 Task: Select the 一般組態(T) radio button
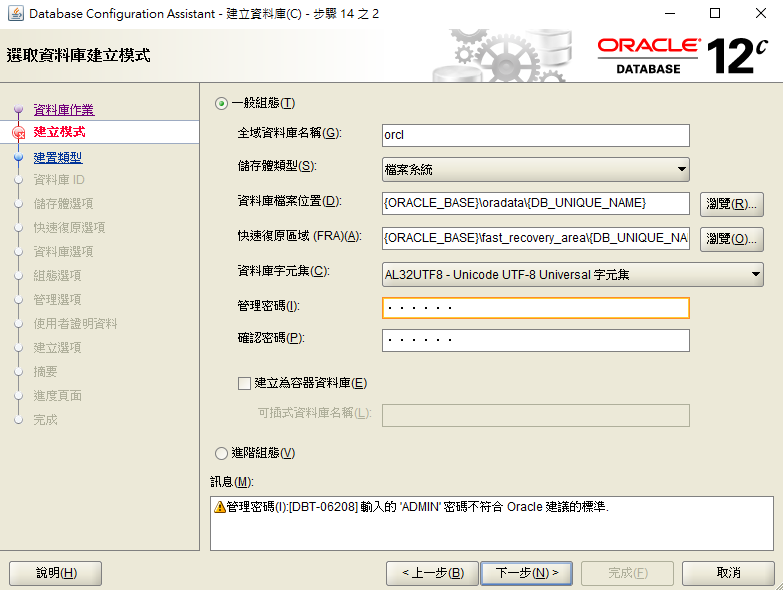pyautogui.click(x=221, y=104)
